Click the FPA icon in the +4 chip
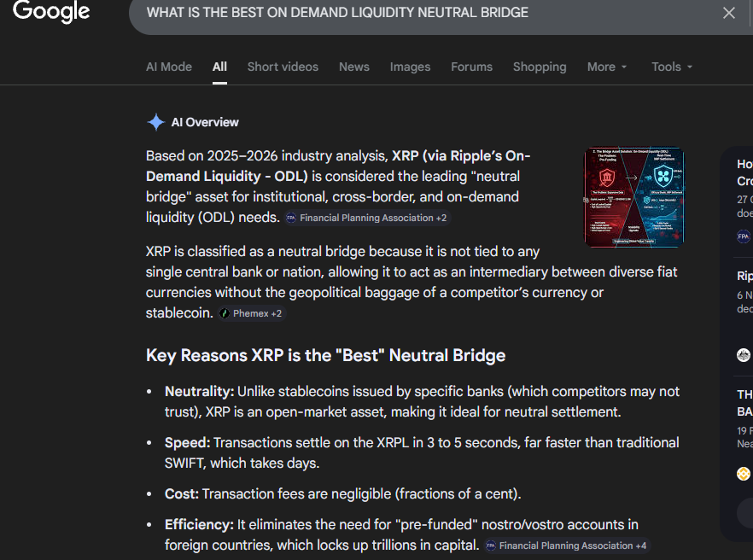Viewport: 753px width, 560px height. coord(490,545)
